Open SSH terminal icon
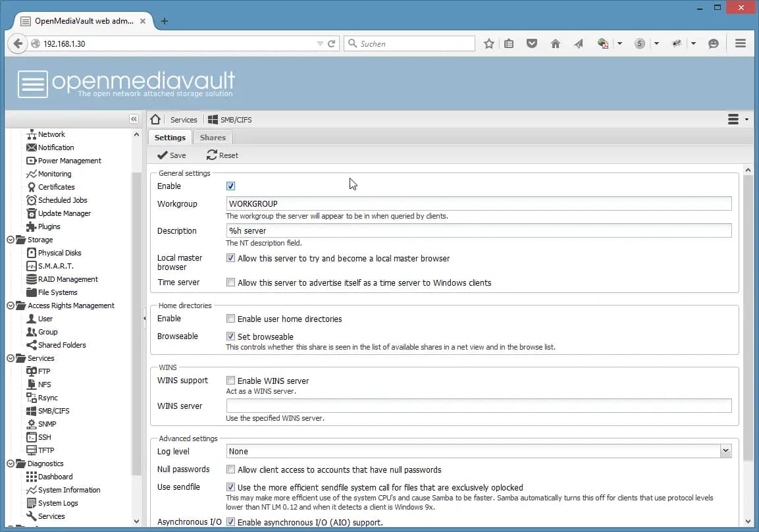The height and width of the screenshot is (532, 759). [32, 437]
